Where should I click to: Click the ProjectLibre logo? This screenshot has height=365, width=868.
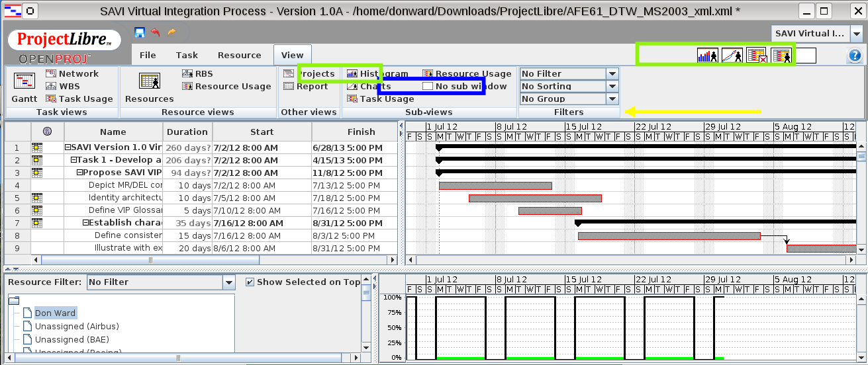pyautogui.click(x=65, y=40)
